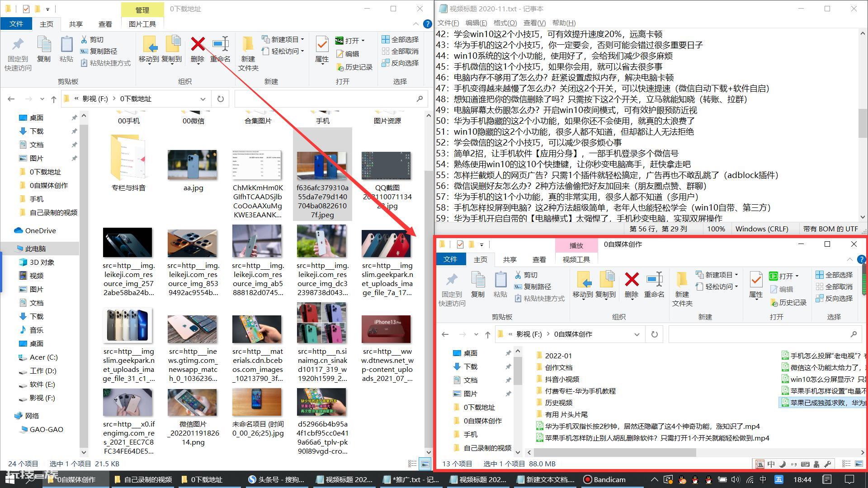
Task: Open the Notepad 格式(O) menu
Action: (505, 23)
